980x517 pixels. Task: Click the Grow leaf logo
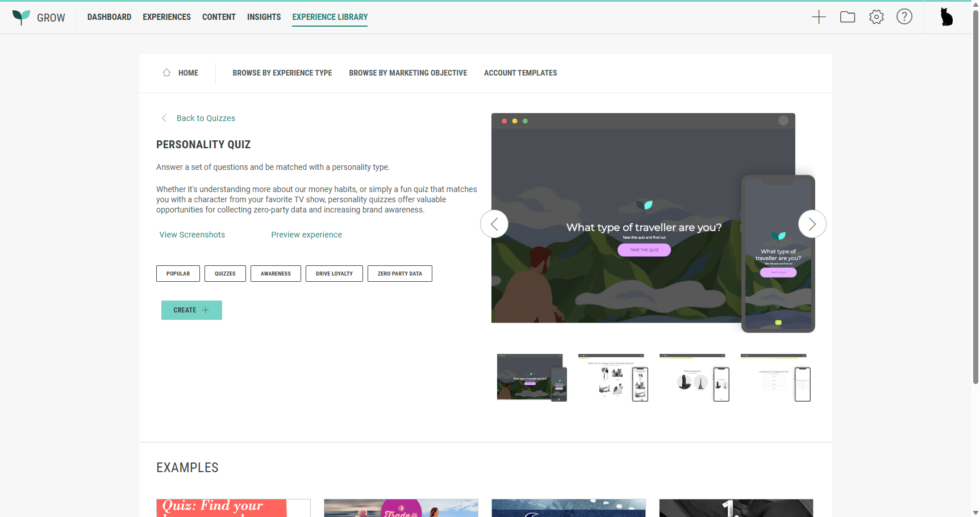coord(21,17)
